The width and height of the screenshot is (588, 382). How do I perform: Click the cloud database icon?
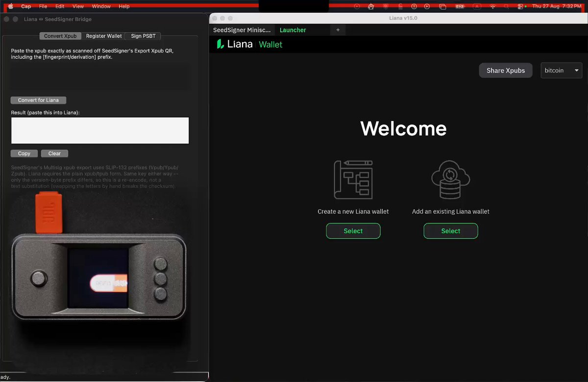pyautogui.click(x=451, y=179)
